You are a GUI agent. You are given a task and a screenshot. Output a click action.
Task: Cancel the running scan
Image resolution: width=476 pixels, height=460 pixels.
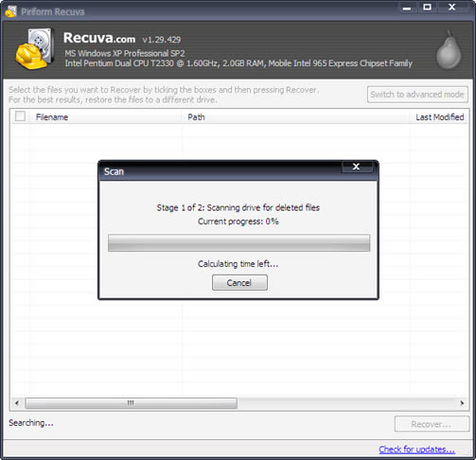pos(239,282)
